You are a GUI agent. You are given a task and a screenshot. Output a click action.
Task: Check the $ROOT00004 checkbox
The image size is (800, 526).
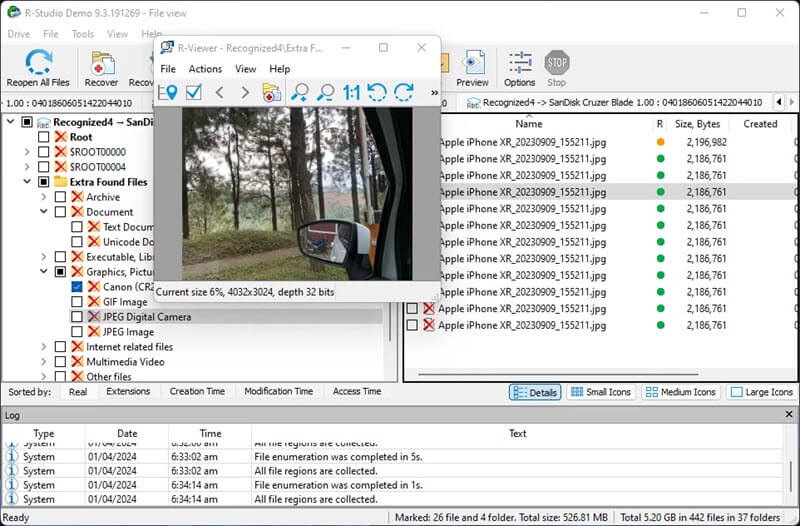pyautogui.click(x=43, y=167)
